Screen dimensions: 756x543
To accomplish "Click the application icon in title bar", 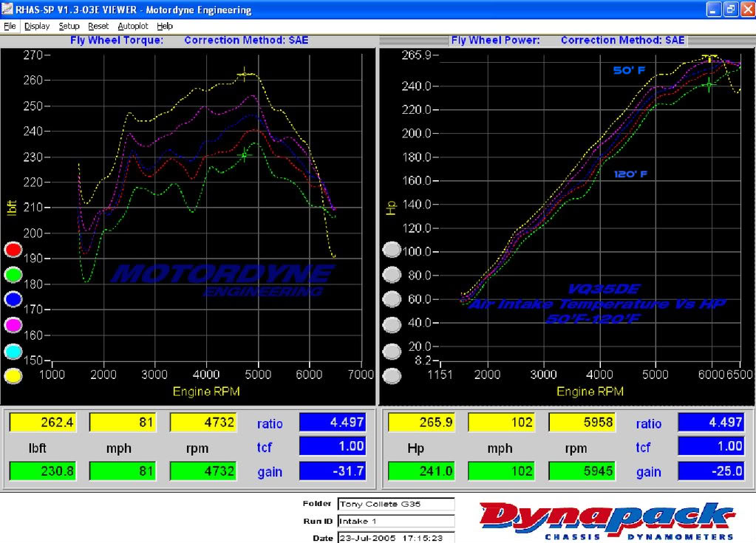I will [7, 9].
